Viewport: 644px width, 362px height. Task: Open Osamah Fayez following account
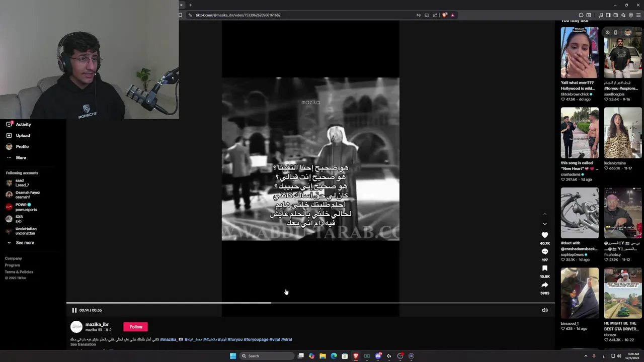(x=23, y=195)
